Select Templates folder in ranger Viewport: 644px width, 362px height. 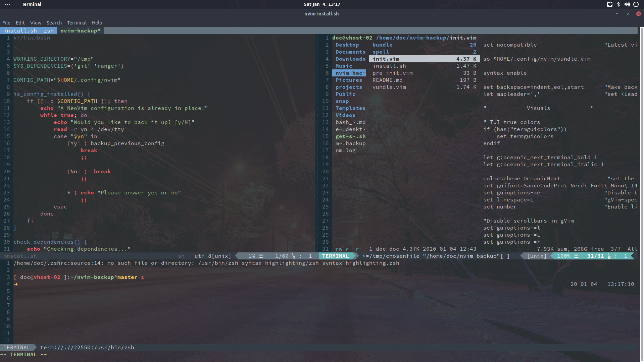click(x=350, y=108)
